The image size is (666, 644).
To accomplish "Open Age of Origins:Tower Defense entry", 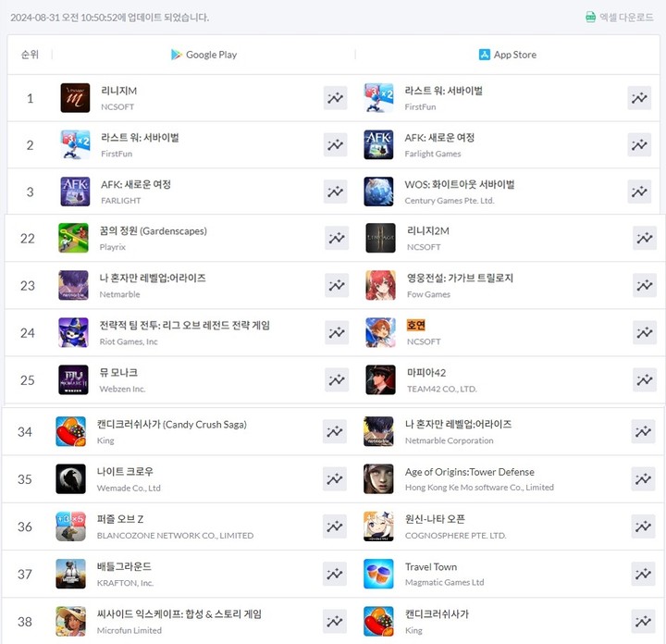I will pyautogui.click(x=470, y=472).
